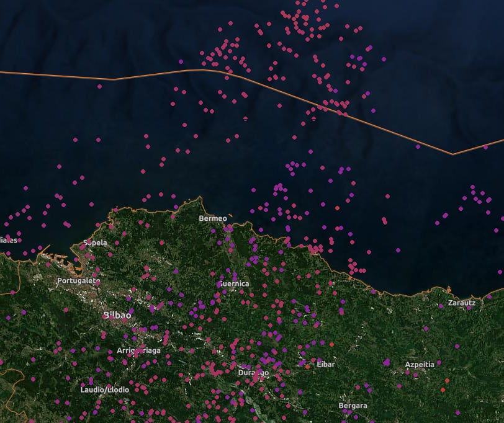The image size is (504, 423).
Task: Select pink marker on boundary line at far right
Action: pyautogui.click(x=485, y=147)
